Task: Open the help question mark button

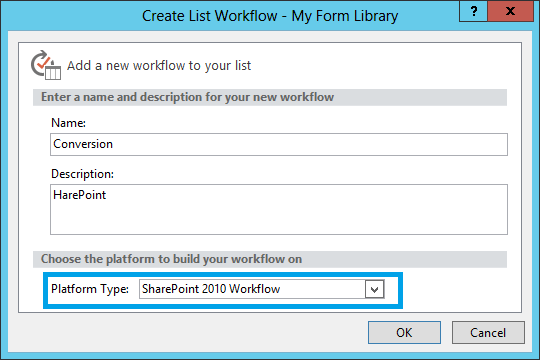Action: tap(474, 11)
